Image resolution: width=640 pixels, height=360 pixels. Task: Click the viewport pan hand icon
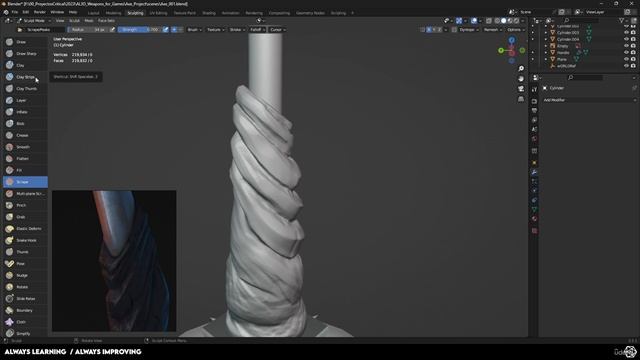pyautogui.click(x=521, y=78)
